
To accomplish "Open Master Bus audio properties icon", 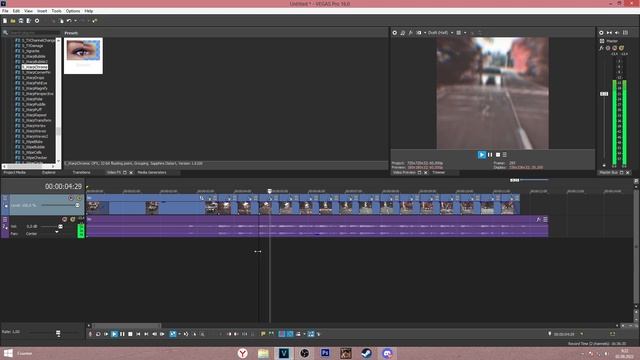I will tap(601, 33).
